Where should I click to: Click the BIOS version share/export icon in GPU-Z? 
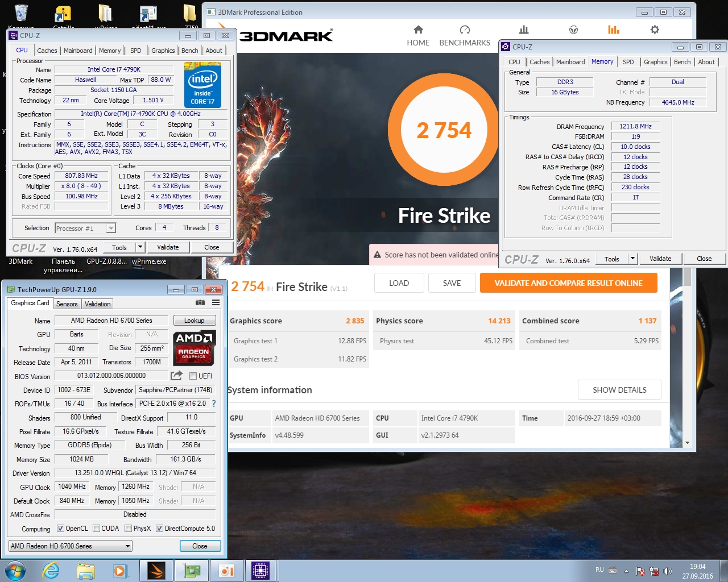[x=176, y=376]
